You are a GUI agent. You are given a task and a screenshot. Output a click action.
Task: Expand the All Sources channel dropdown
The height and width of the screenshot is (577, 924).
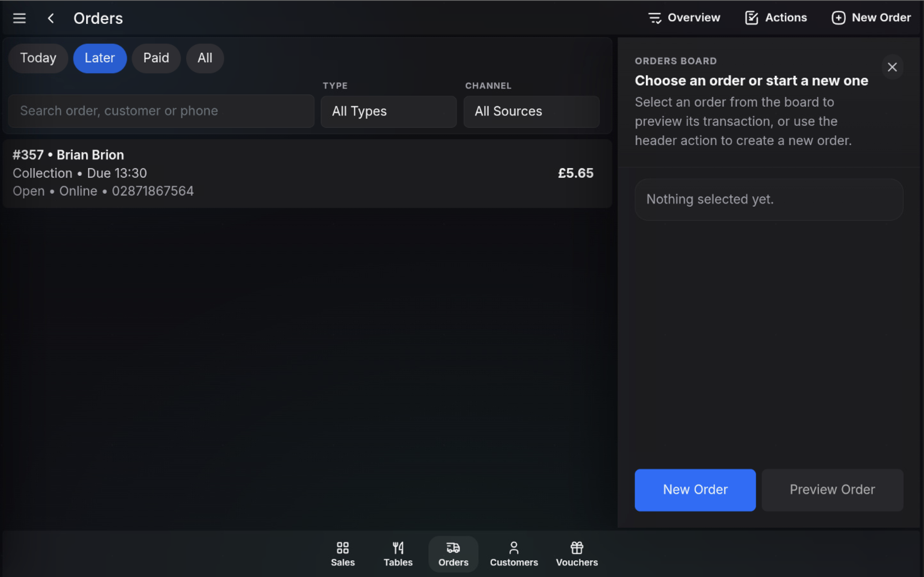point(531,111)
